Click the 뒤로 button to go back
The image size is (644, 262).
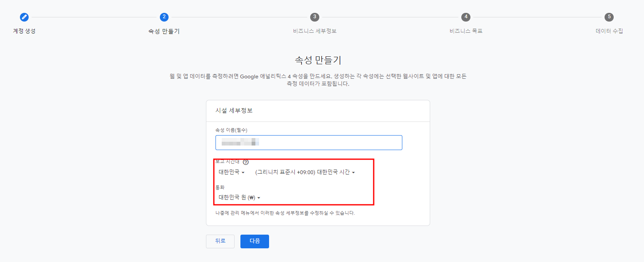tap(220, 241)
